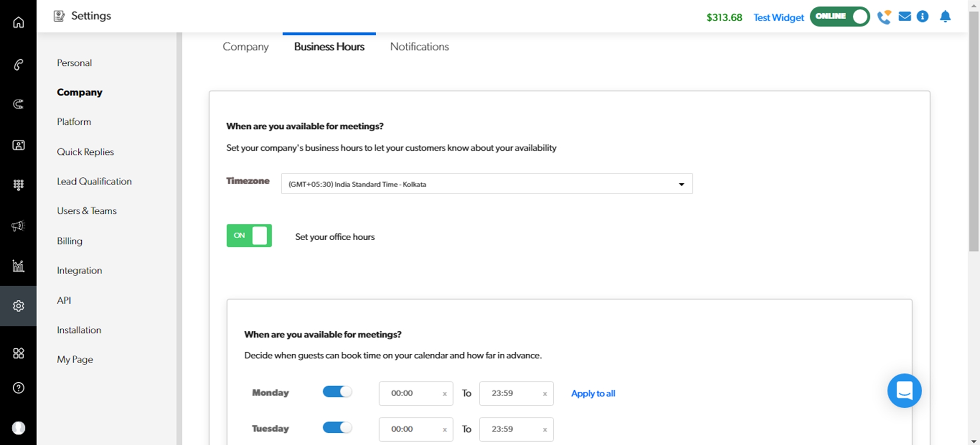
Task: Disable the Tuesday availability toggle
Action: point(337,428)
